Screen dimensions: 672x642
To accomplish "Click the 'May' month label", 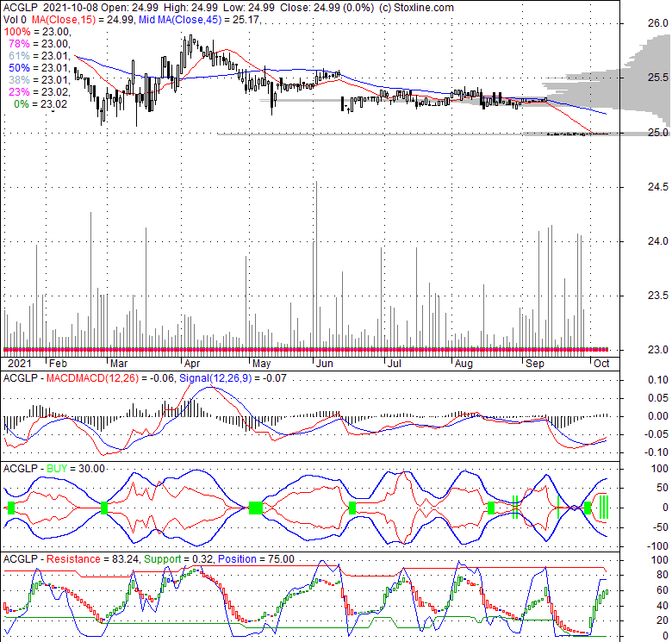I will pos(261,364).
